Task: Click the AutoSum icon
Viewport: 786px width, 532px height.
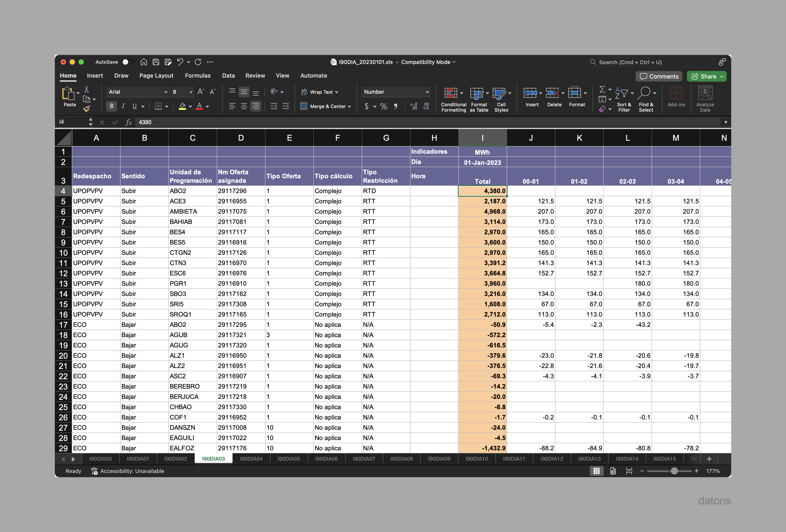Action: [x=603, y=89]
